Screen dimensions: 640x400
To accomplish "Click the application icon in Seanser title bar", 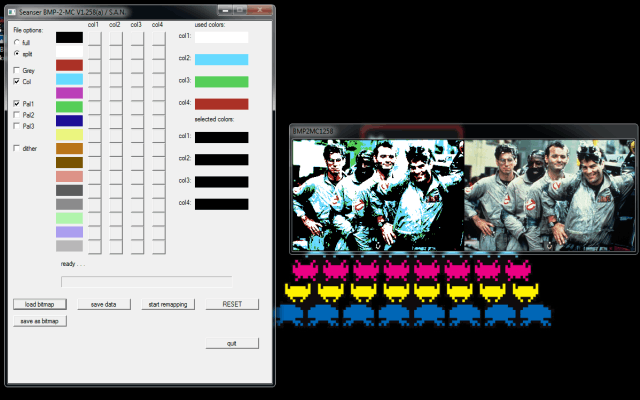I will [x=13, y=12].
